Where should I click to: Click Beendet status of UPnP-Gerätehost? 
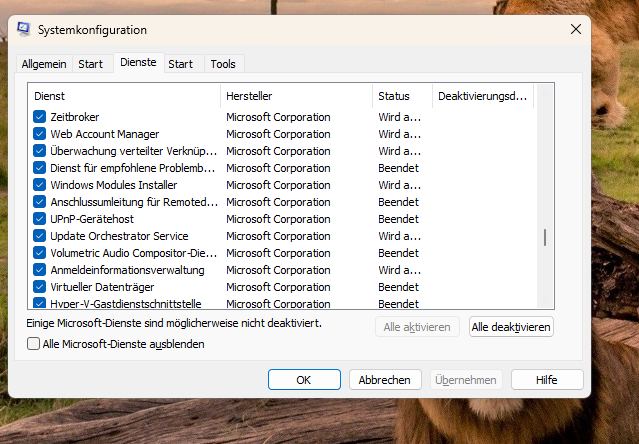(398, 219)
